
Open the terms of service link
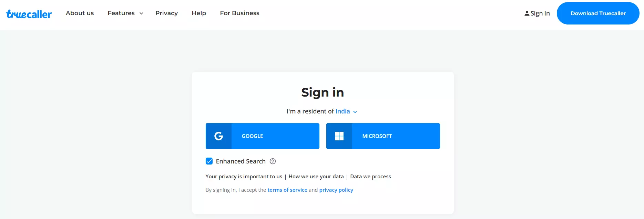pos(287,190)
